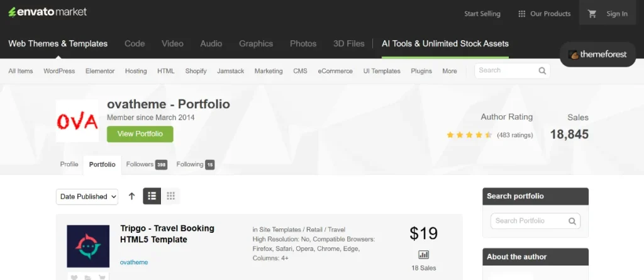Go to the Photos marketplace
Viewport: 644px width, 280px height.
(303, 43)
